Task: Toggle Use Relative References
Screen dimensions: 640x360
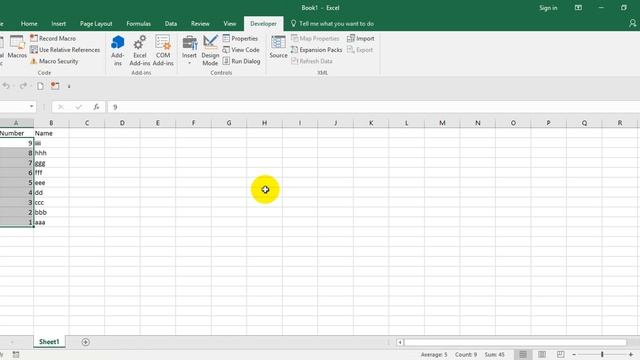Action: point(65,50)
